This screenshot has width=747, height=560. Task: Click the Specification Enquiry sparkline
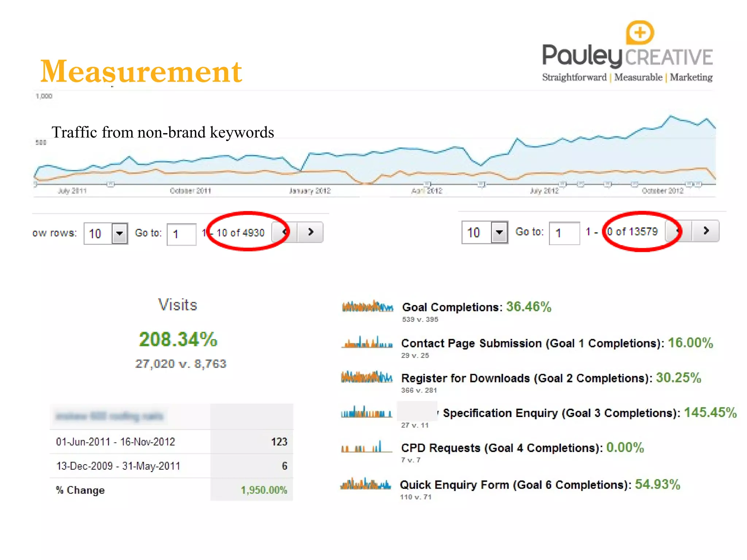(367, 412)
